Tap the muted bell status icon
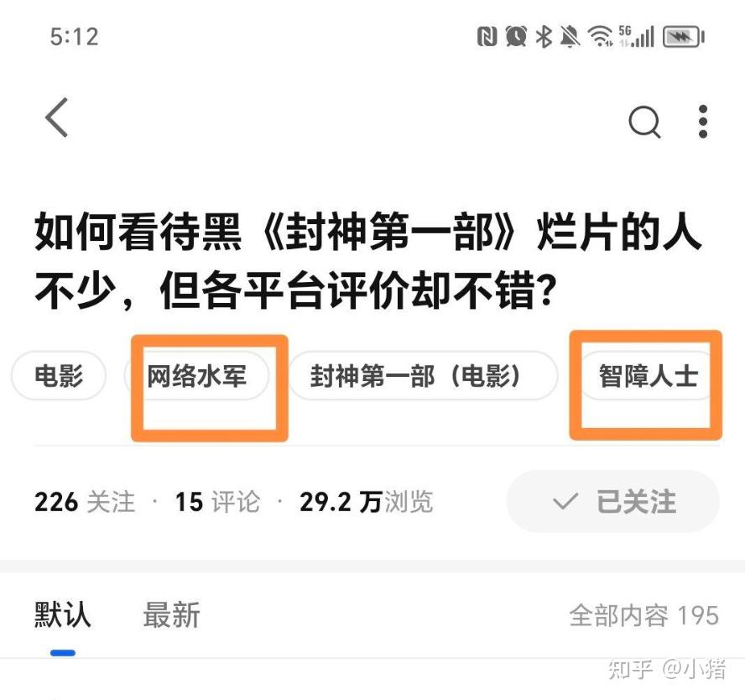This screenshot has width=745, height=700. [570, 37]
